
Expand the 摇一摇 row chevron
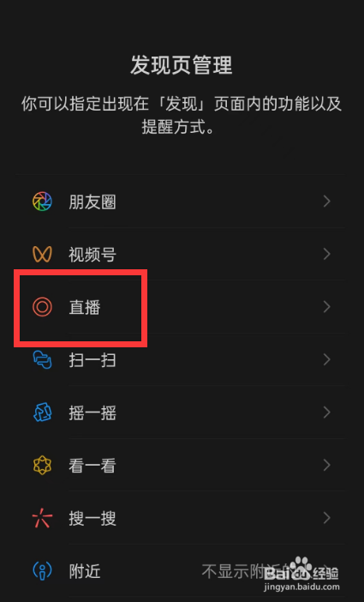click(327, 412)
